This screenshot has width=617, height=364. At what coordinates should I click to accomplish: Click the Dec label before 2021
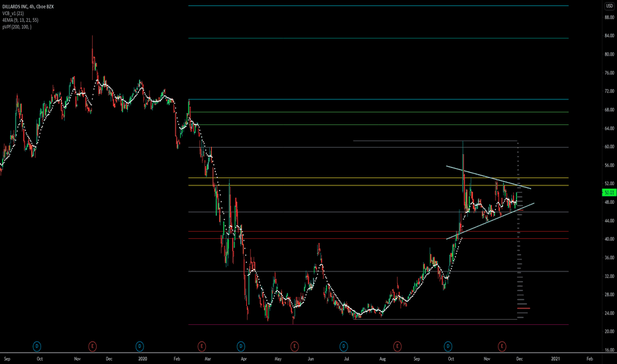pos(520,359)
